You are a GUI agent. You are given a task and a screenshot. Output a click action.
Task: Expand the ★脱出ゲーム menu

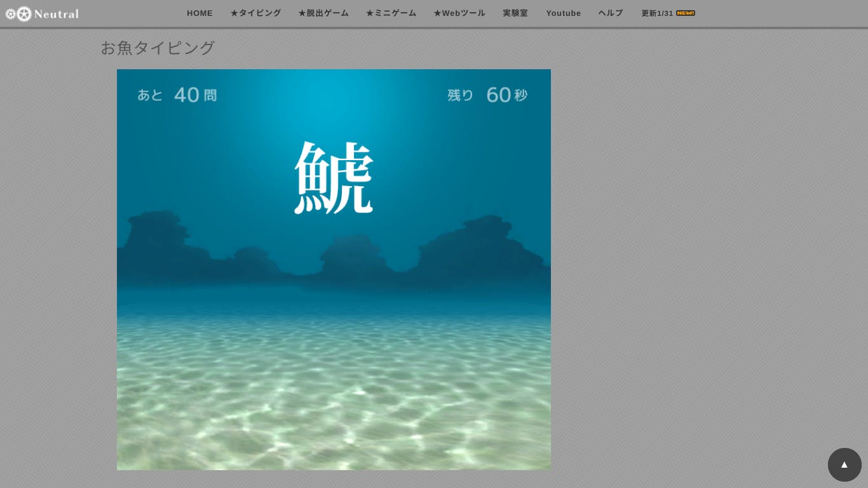pos(323,13)
